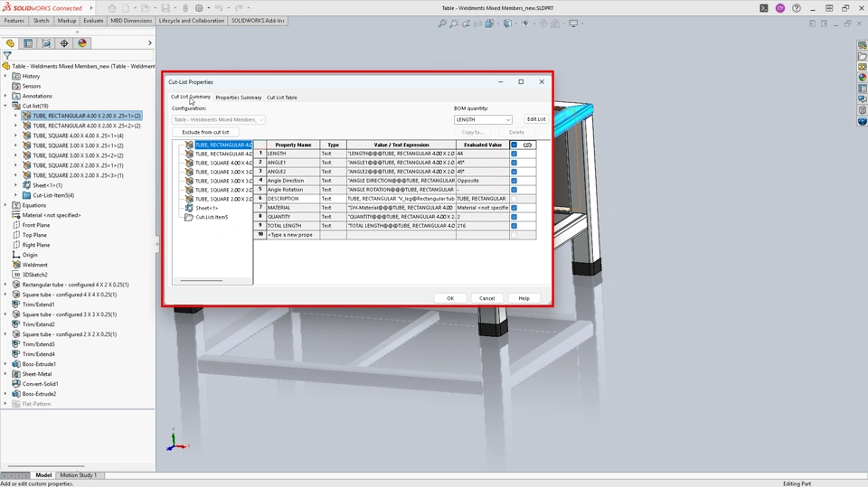Click the user profile avatar
Image resolution: width=868 pixels, height=487 pixels.
click(780, 8)
